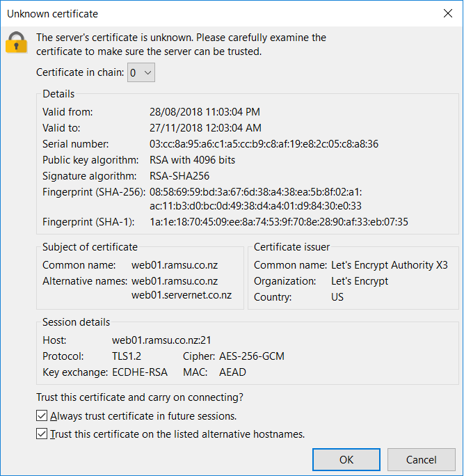
Task: Click the Unknown certificate title bar text
Action: (52, 14)
